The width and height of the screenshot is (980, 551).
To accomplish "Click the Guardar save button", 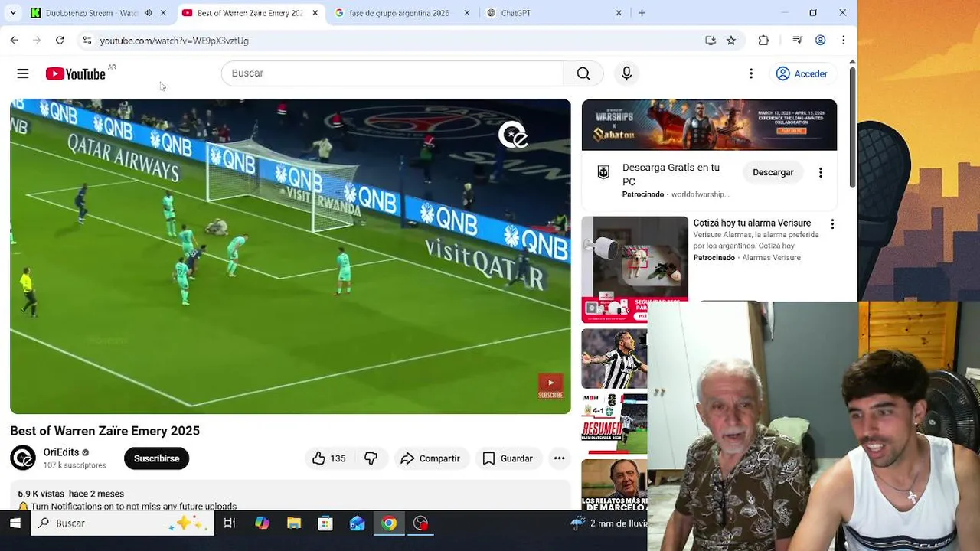I will (507, 458).
